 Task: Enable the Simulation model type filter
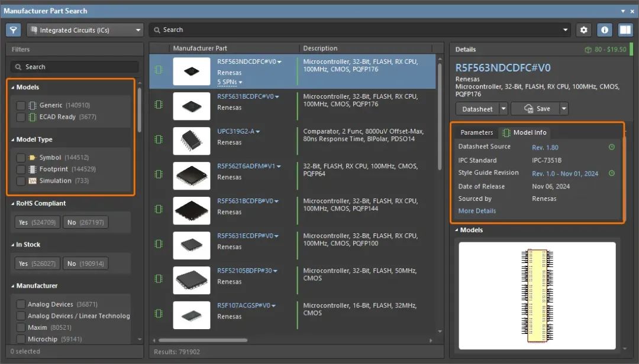(21, 181)
